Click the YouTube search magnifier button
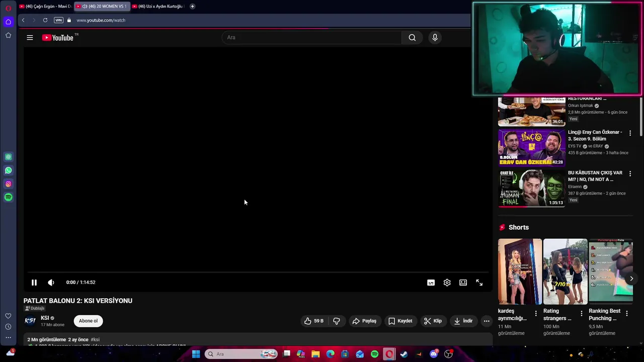Image resolution: width=644 pixels, height=362 pixels. [x=412, y=38]
